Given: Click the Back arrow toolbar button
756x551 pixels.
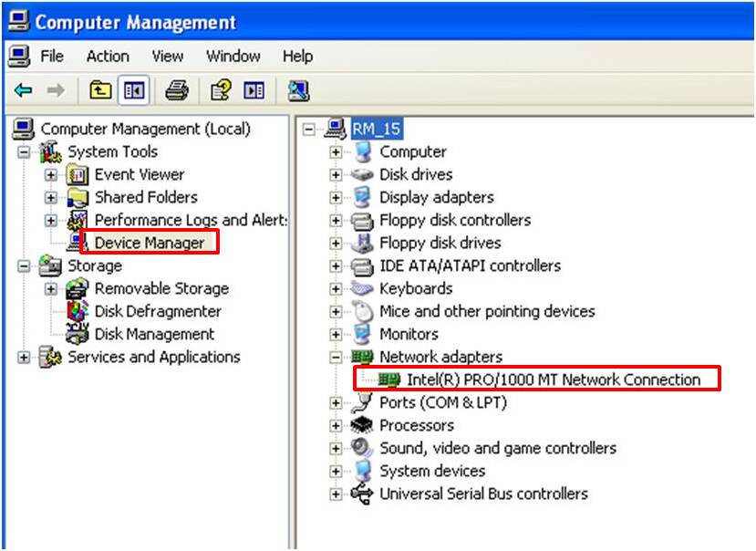Looking at the screenshot, I should pyautogui.click(x=23, y=90).
